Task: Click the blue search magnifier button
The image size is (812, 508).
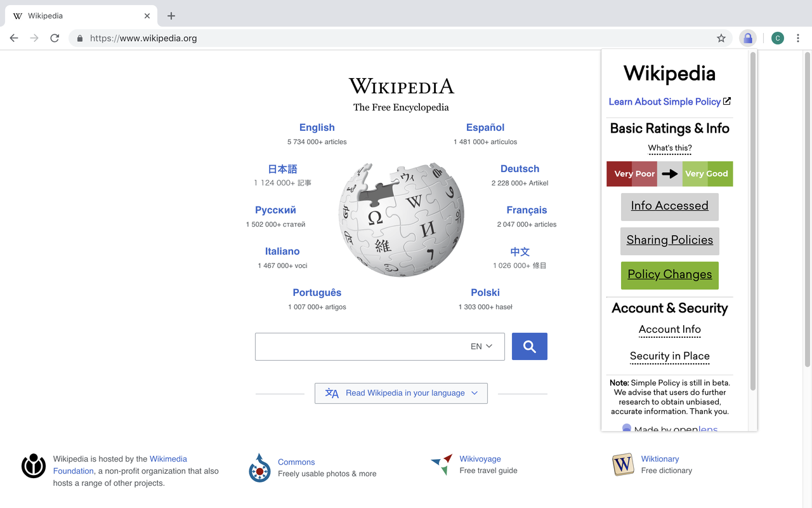Action: click(530, 347)
